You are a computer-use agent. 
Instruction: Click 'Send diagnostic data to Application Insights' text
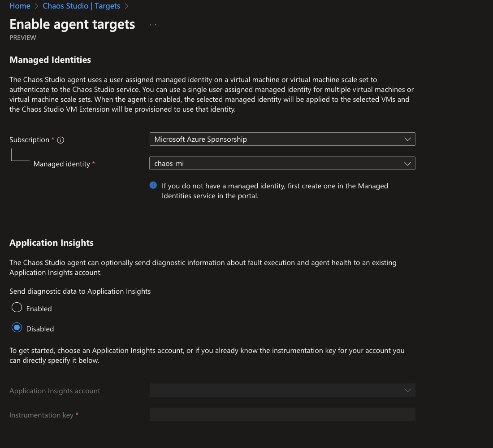80,291
